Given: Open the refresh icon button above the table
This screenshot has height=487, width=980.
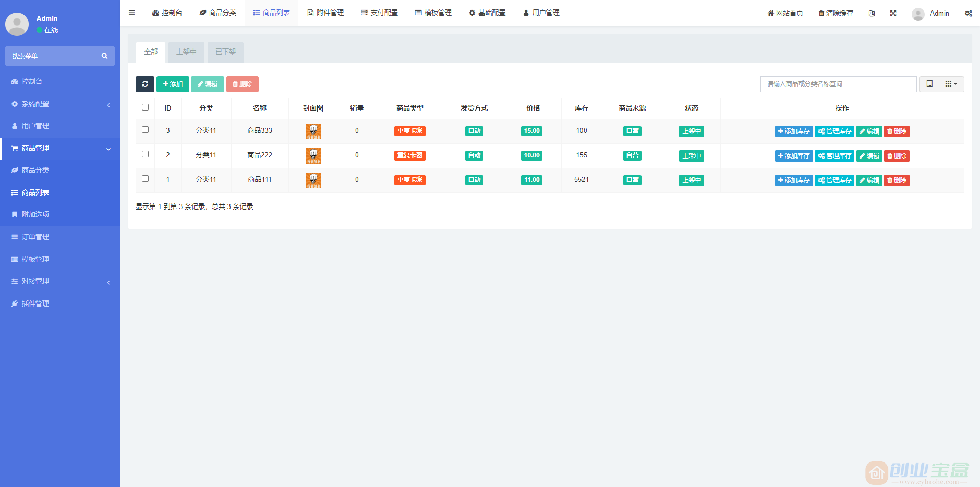Looking at the screenshot, I should [145, 84].
